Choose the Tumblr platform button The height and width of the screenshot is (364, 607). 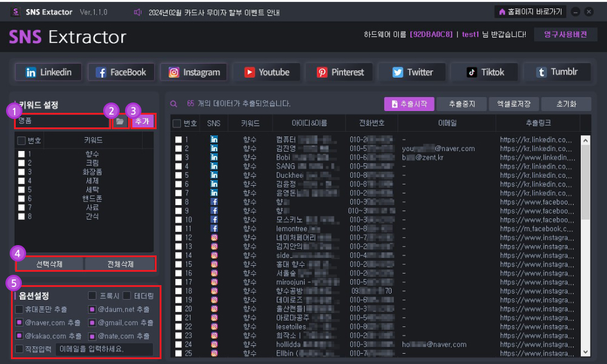pyautogui.click(x=557, y=72)
